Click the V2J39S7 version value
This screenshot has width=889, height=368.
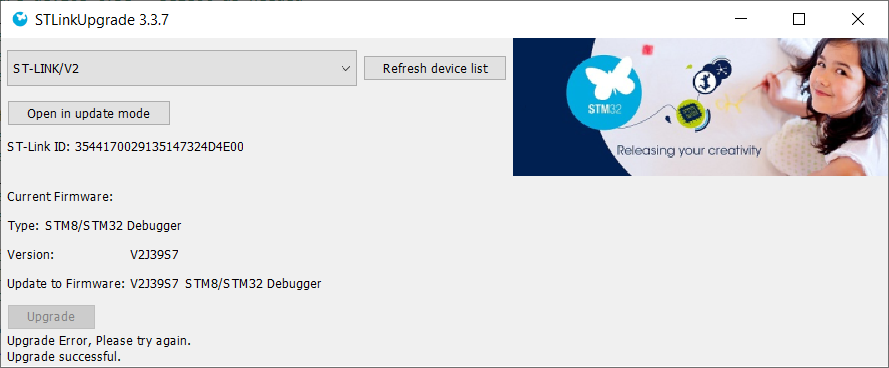point(154,255)
